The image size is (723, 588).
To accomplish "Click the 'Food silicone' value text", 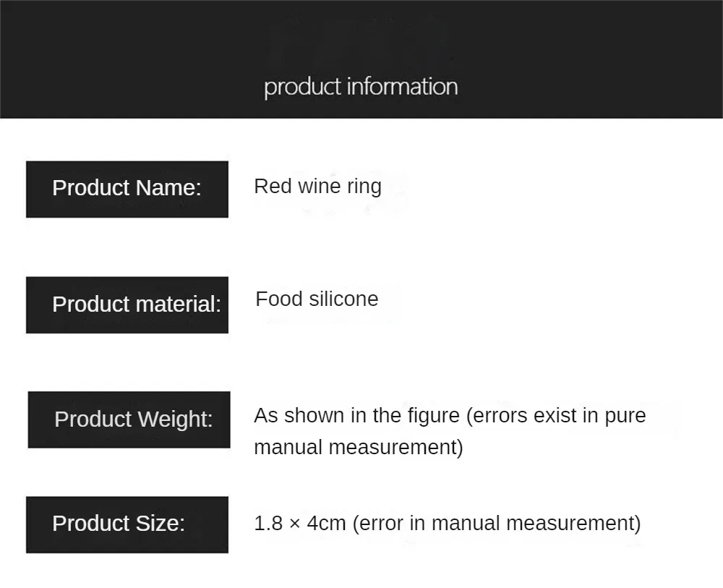I will pyautogui.click(x=317, y=299).
